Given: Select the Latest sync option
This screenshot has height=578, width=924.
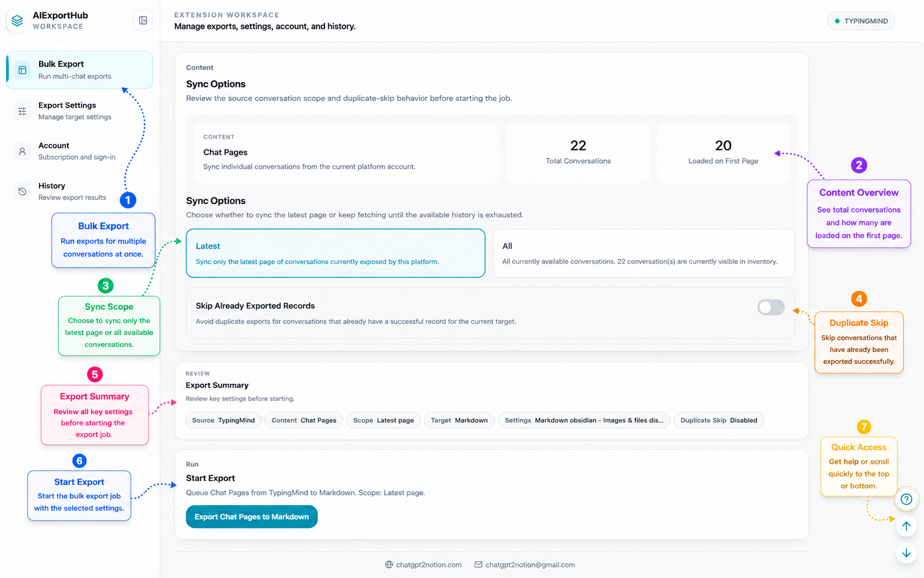Looking at the screenshot, I should 336,253.
